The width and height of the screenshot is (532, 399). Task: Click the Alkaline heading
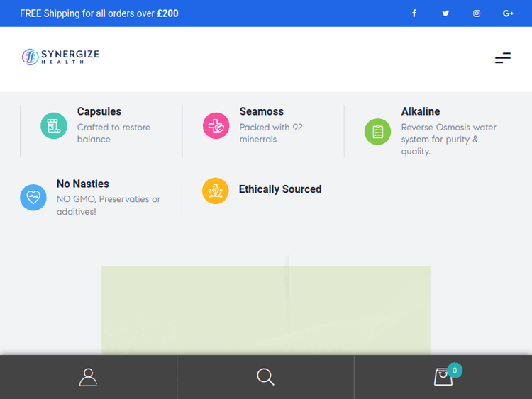pyautogui.click(x=421, y=111)
